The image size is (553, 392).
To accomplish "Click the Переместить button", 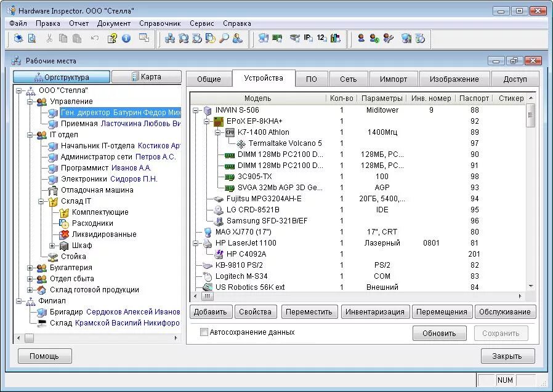I will pos(309,311).
